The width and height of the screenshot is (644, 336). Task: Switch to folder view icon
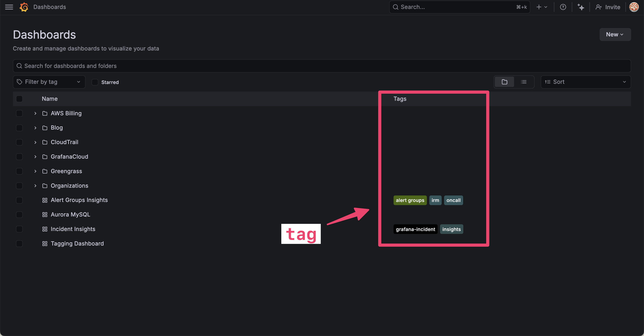click(504, 82)
